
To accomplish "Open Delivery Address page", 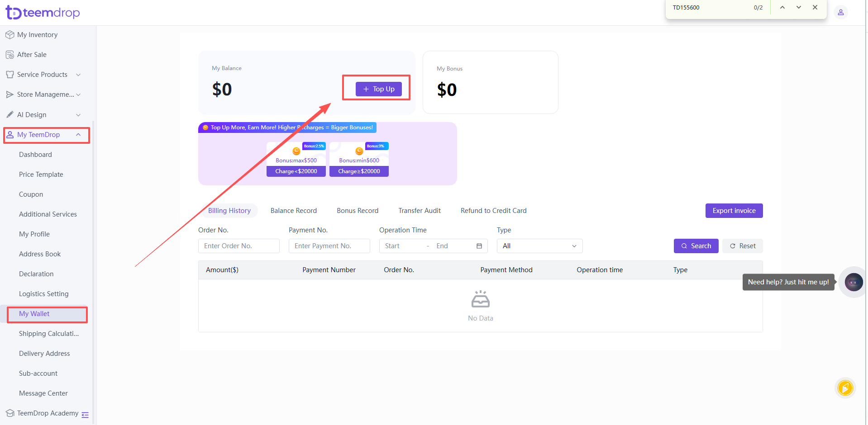I will [44, 354].
